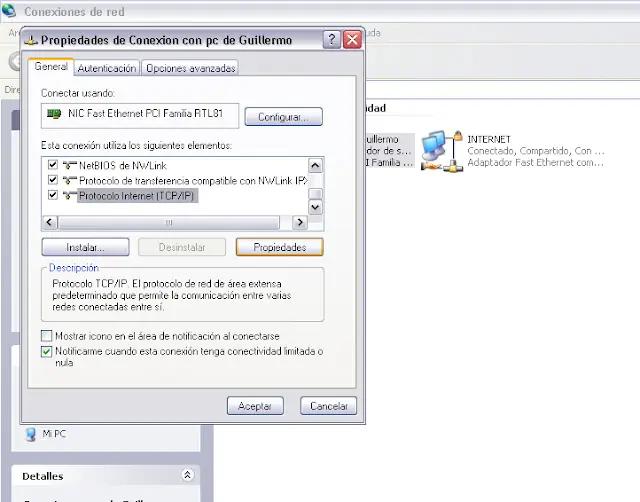Image resolution: width=640 pixels, height=502 pixels.
Task: Click Adaptador Fast Ethernet text under INTERNET
Action: tap(535, 162)
